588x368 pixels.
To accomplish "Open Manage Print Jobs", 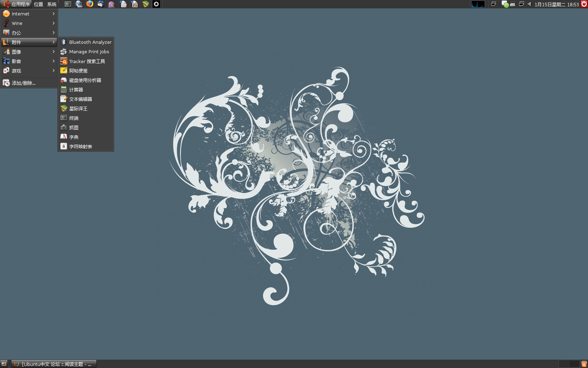I will [x=86, y=52].
